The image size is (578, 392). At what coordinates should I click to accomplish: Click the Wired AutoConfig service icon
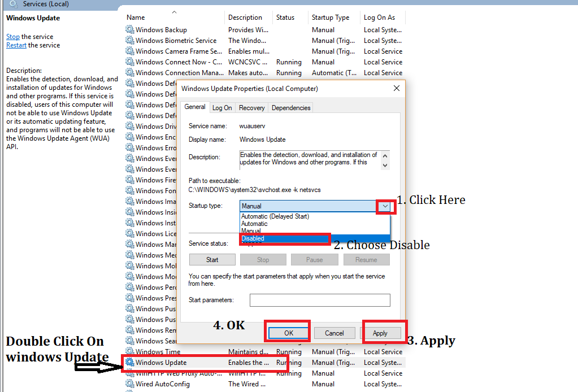[131, 384]
